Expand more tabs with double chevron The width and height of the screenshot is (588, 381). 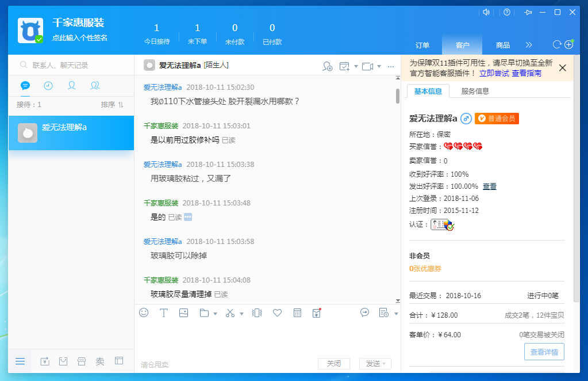click(x=529, y=45)
